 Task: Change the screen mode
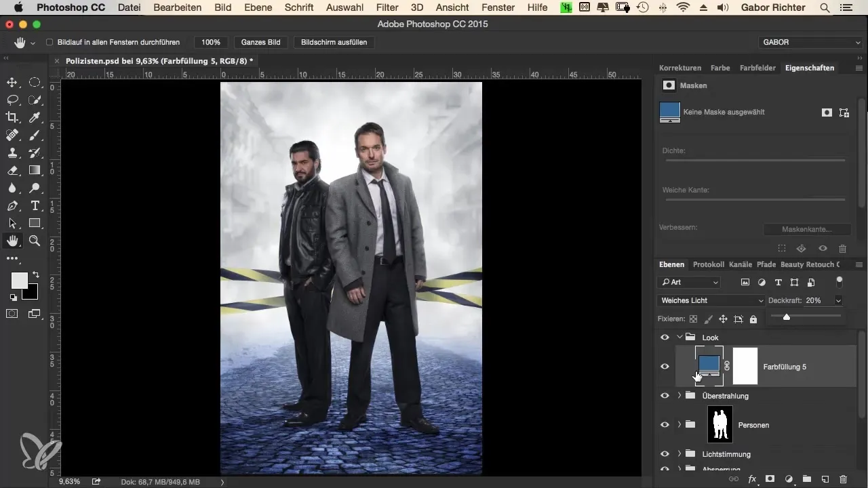(x=35, y=313)
